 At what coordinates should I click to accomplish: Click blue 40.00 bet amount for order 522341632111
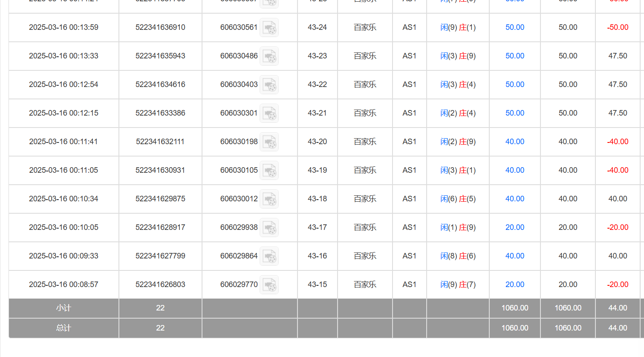point(514,142)
